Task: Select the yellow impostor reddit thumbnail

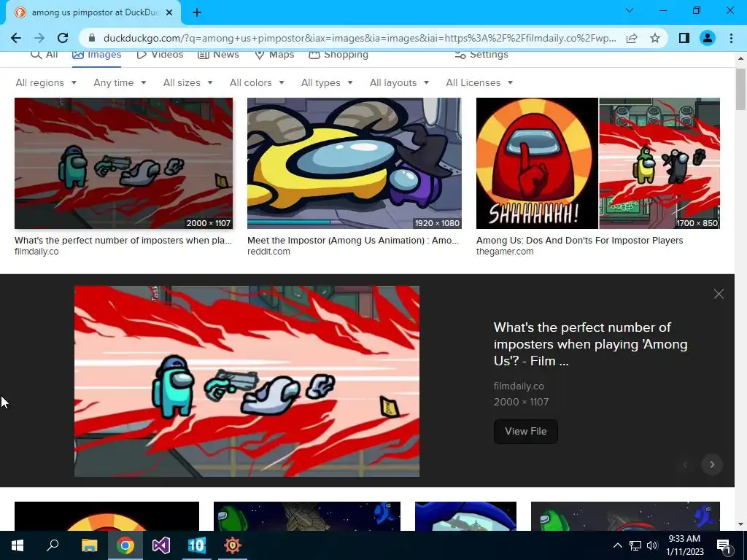Action: pos(354,163)
